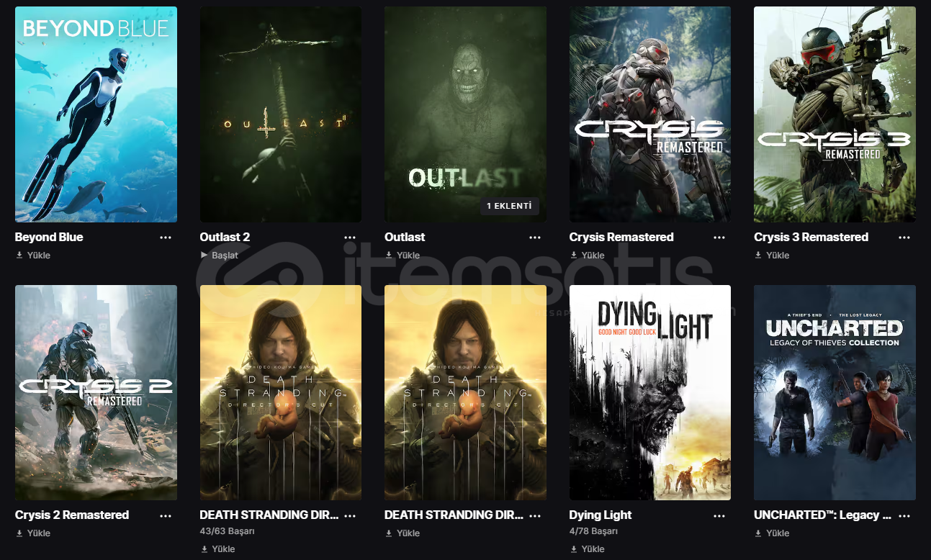Open the three-dot menu for Crysis 3 Remastered

904,238
